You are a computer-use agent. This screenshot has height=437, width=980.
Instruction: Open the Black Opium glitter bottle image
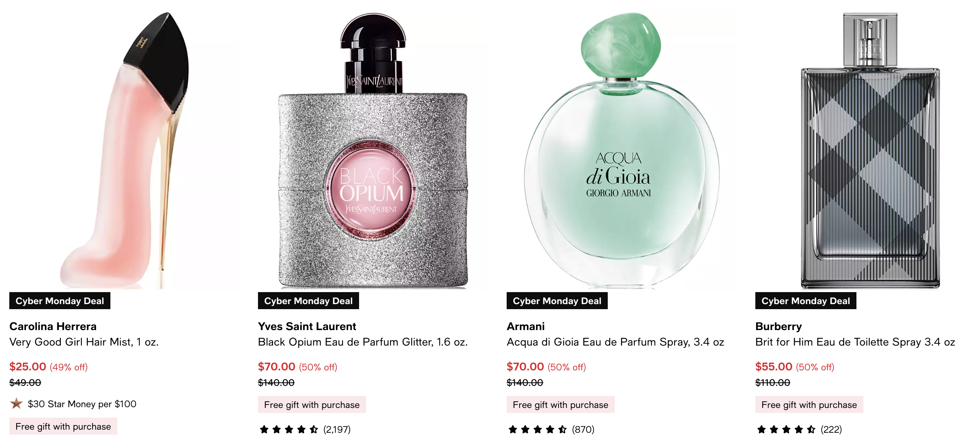[x=373, y=150]
